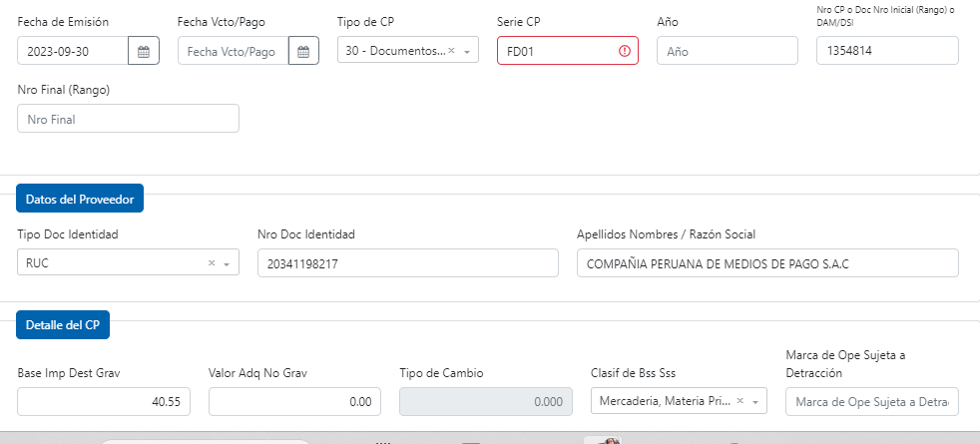Select the Nro Doc Identidad field
980x444 pixels.
coord(407,263)
